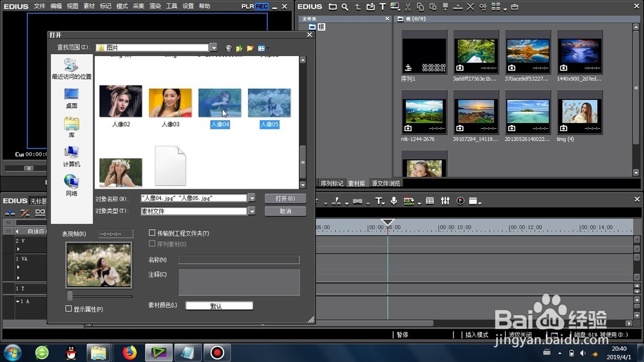Image resolution: width=644 pixels, height=362 pixels.
Task: Go to Libraries in dialog sidebar
Action: click(71, 128)
